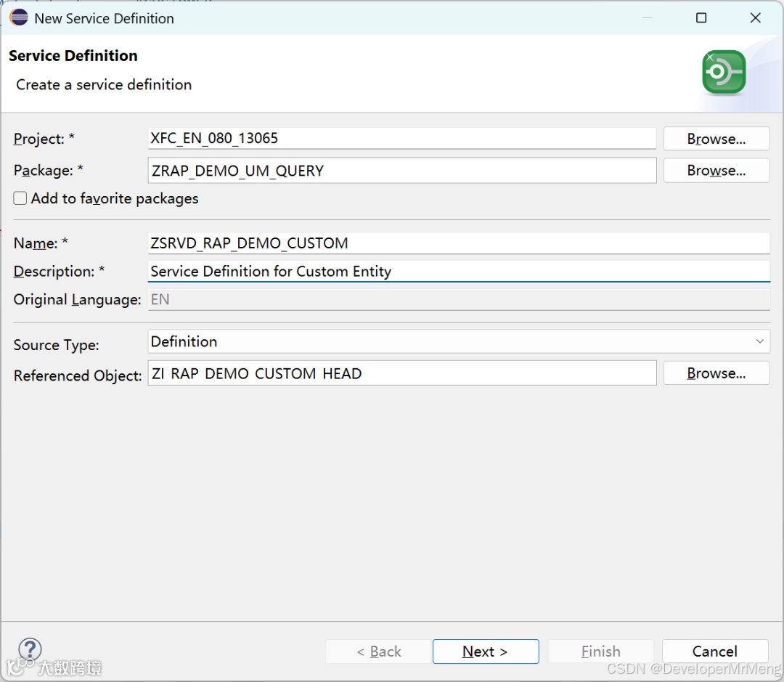Click into the Package input field
Image resolution: width=784 pixels, height=682 pixels.
click(x=402, y=171)
